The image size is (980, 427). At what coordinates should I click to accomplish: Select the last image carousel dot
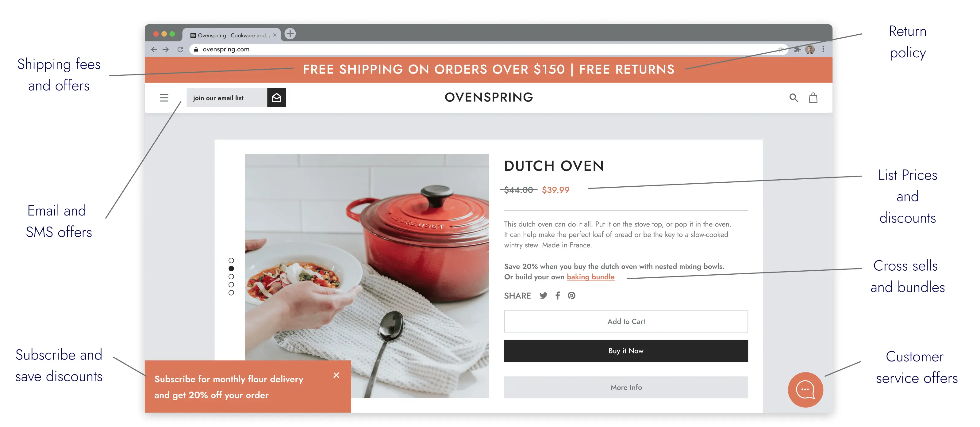231,293
